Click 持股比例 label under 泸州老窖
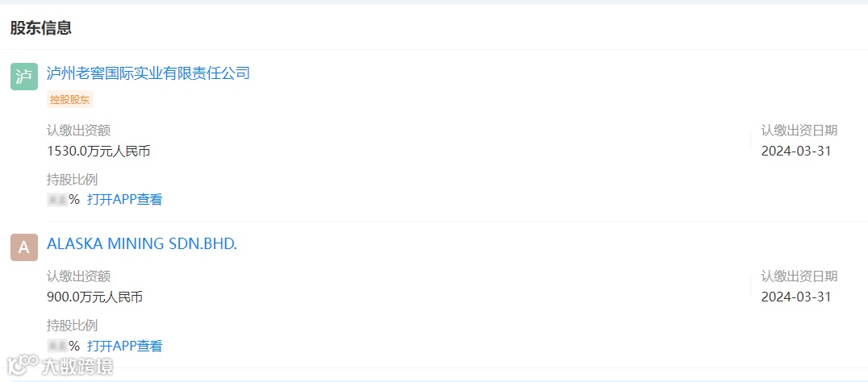The width and height of the screenshot is (868, 382). click(x=73, y=180)
